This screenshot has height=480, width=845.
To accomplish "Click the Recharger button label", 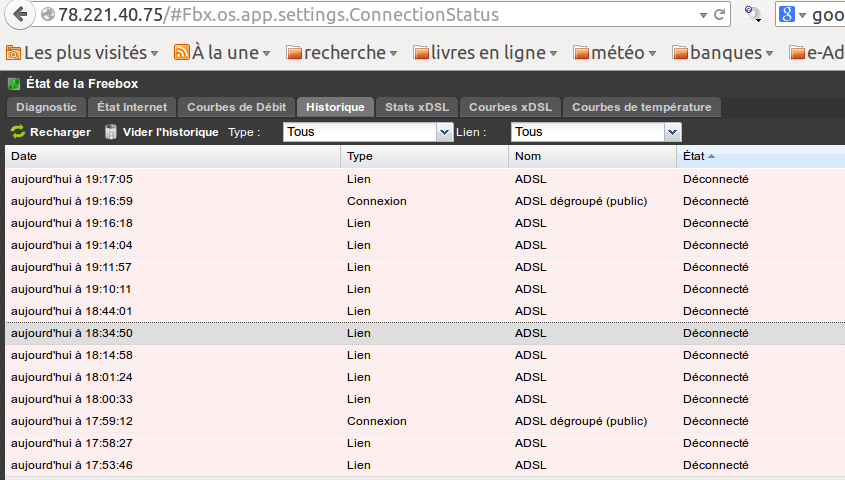I will (x=60, y=132).
